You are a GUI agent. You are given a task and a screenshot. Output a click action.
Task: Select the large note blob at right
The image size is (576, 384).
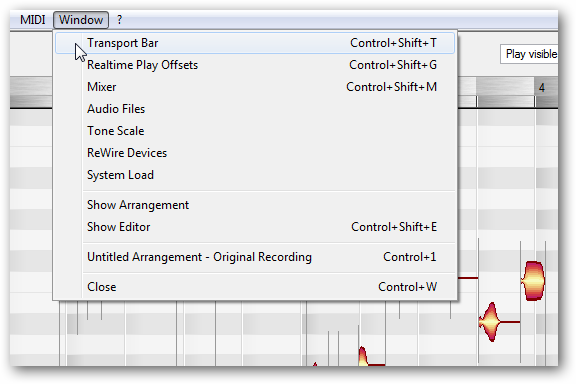pyautogui.click(x=533, y=281)
